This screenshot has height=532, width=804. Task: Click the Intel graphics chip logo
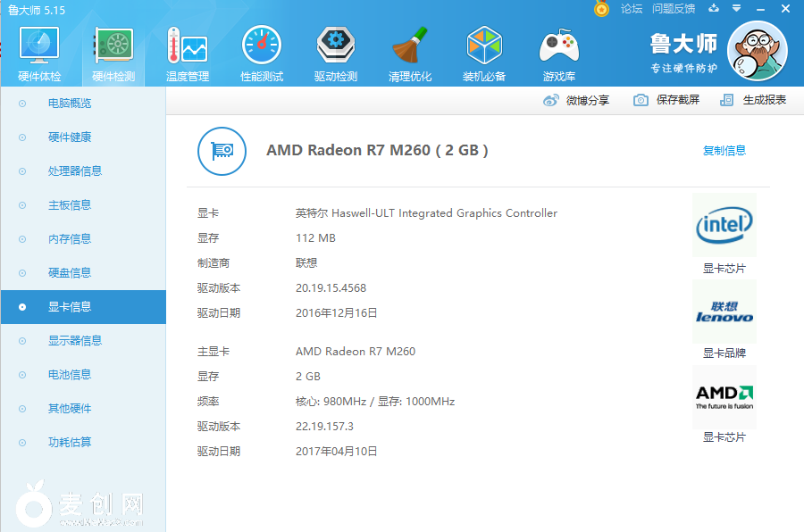pyautogui.click(x=724, y=225)
